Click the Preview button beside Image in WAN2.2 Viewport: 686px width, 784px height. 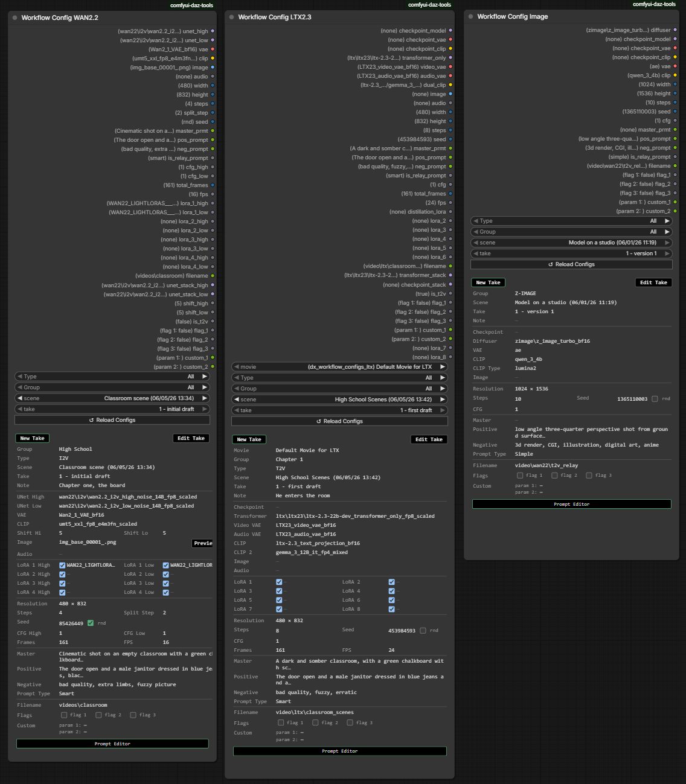202,543
